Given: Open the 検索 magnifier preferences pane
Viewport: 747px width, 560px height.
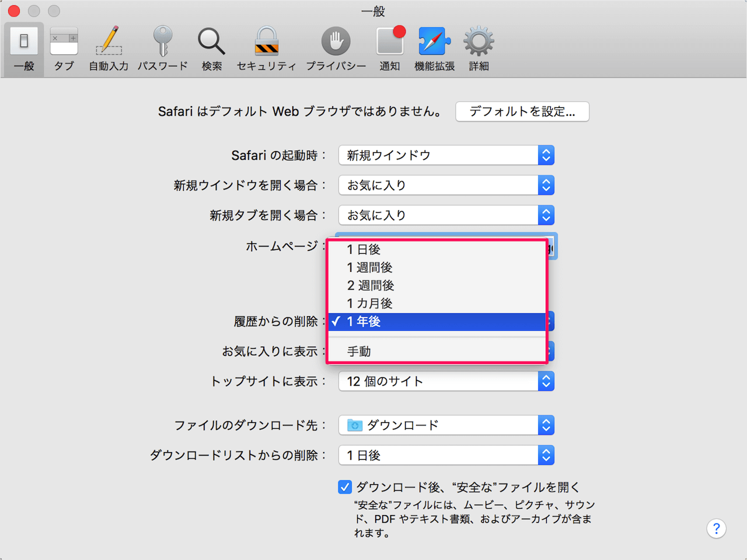Looking at the screenshot, I should tap(211, 50).
